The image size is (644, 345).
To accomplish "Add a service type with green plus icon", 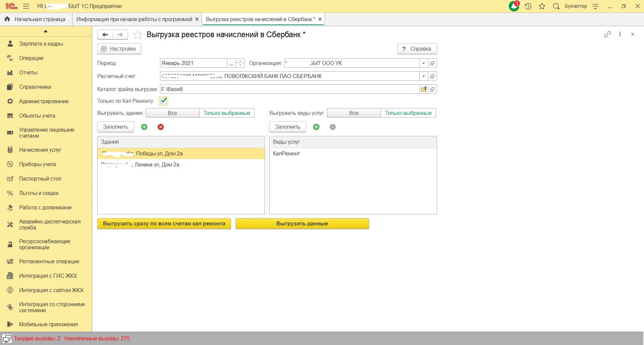I will pyautogui.click(x=316, y=127).
